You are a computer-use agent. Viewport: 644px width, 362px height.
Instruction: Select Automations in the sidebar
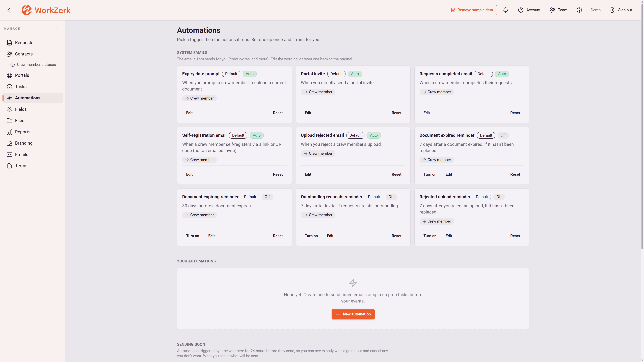point(33,98)
